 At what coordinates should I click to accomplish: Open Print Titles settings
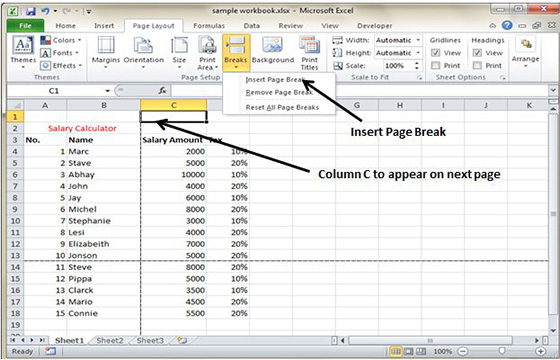tap(309, 53)
